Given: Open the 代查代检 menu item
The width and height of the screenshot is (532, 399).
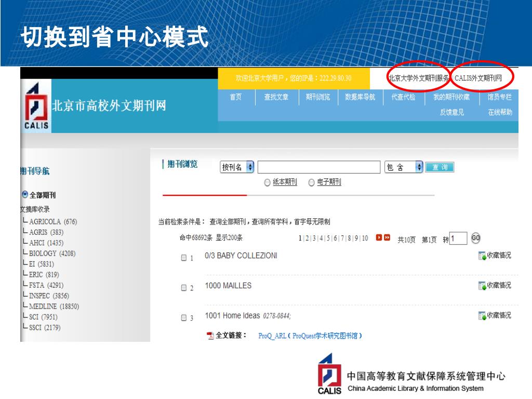Looking at the screenshot, I should tap(403, 97).
